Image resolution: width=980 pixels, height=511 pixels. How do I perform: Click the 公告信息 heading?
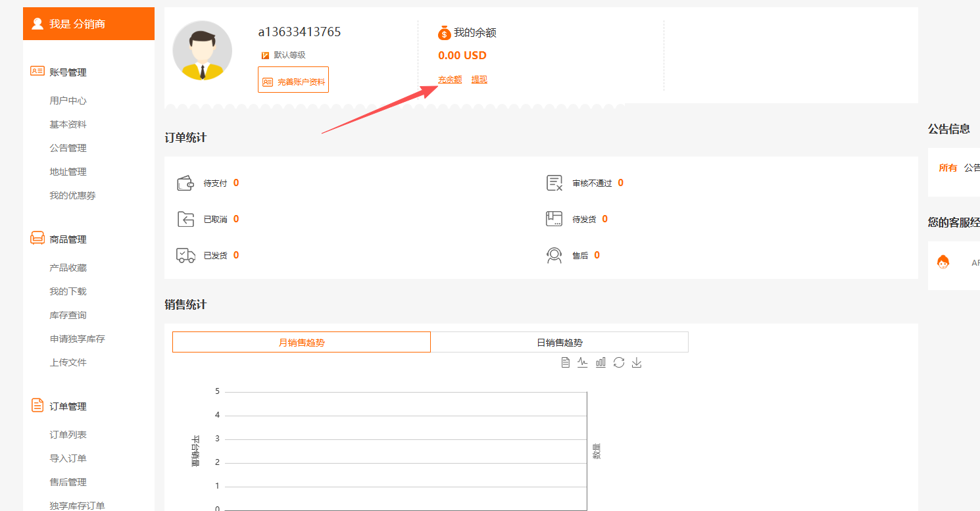[949, 129]
